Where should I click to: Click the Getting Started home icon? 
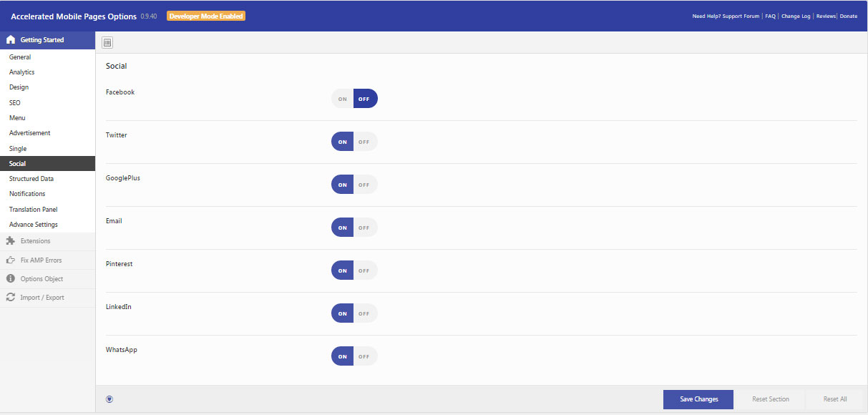11,40
